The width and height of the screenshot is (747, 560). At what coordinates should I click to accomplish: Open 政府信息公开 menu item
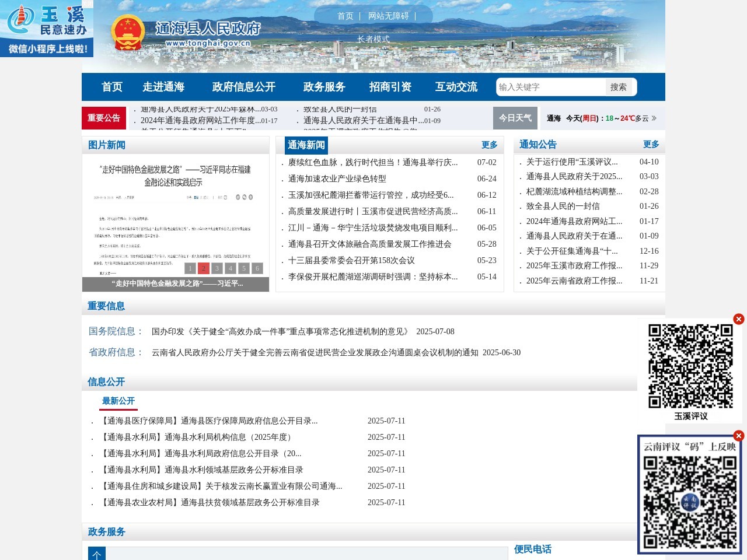(x=244, y=87)
